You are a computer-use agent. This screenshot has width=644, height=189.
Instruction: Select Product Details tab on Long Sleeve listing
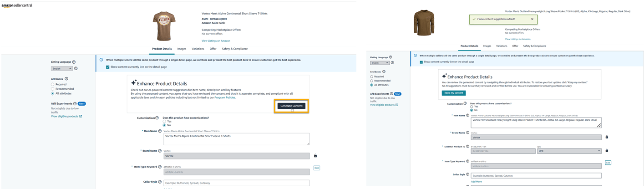click(x=469, y=46)
